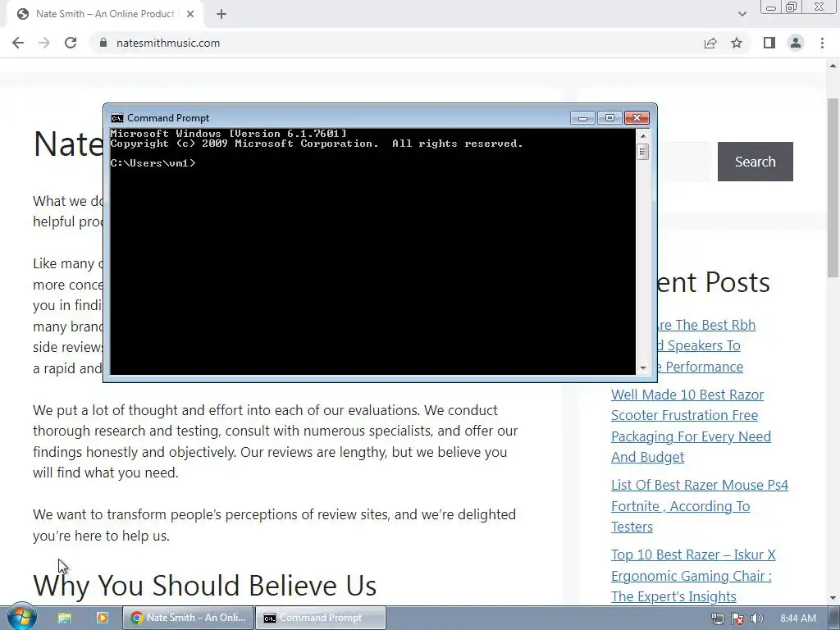The width and height of the screenshot is (840, 630).
Task: View site info via the lock icon
Action: pos(103,43)
